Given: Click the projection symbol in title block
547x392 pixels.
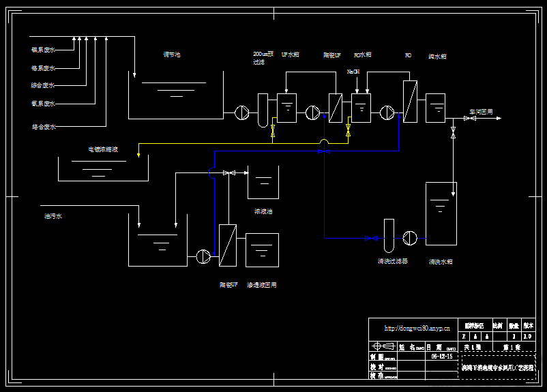Looking at the screenshot, I should coord(383,346).
